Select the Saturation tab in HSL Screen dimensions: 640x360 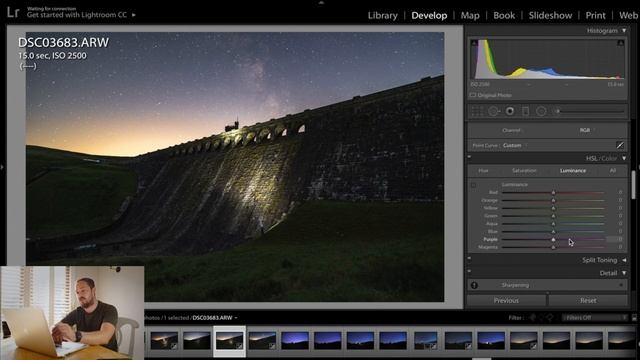[524, 171]
